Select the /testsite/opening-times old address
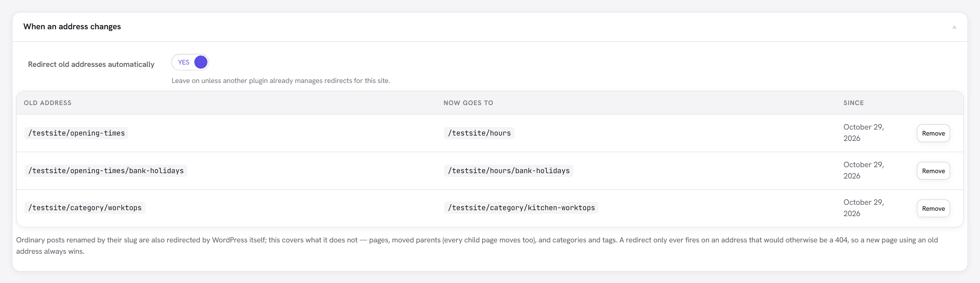980x283 pixels. [77, 133]
